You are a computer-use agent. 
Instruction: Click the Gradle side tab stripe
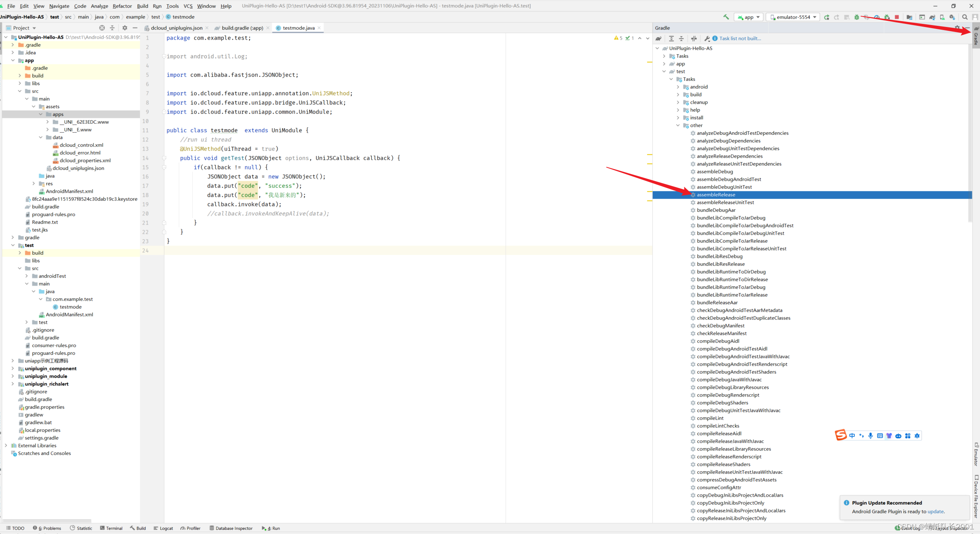[x=976, y=36]
